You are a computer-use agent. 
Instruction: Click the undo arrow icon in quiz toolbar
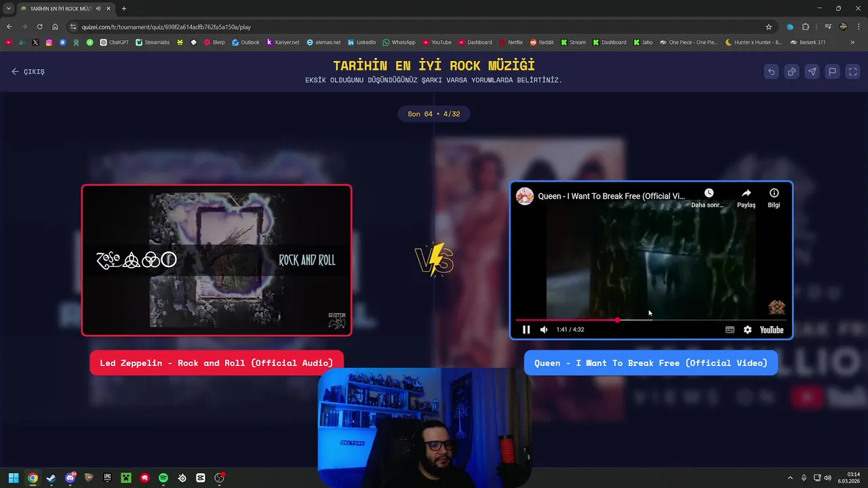pyautogui.click(x=771, y=72)
